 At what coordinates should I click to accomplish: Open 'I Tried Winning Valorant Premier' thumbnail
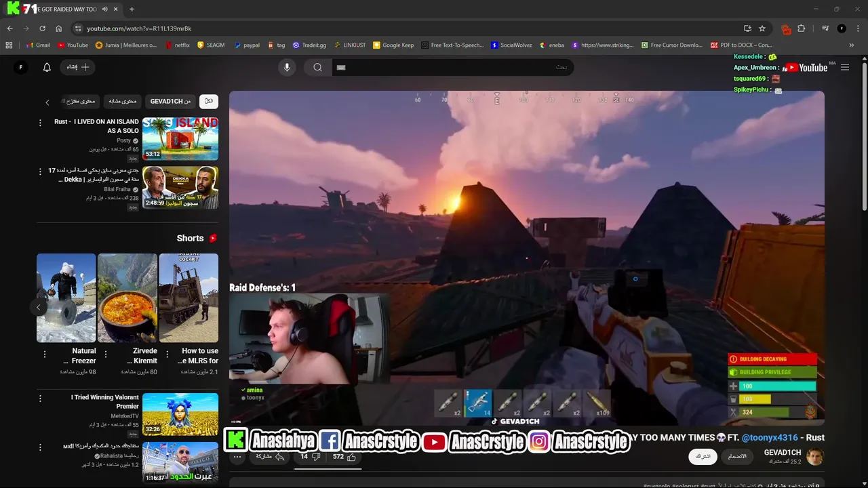(x=180, y=414)
